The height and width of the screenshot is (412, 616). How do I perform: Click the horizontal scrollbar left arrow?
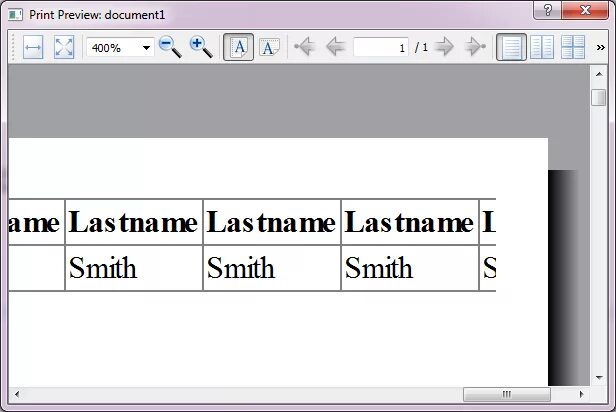[x=17, y=394]
